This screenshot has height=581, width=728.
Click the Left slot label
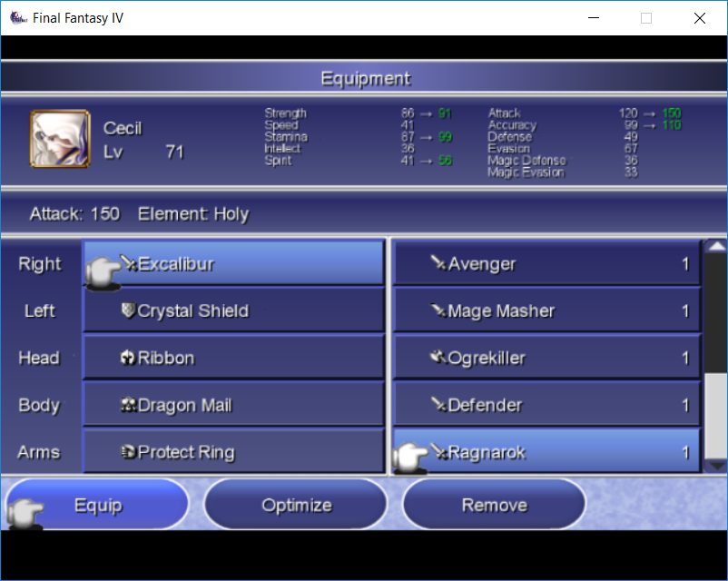pyautogui.click(x=39, y=310)
